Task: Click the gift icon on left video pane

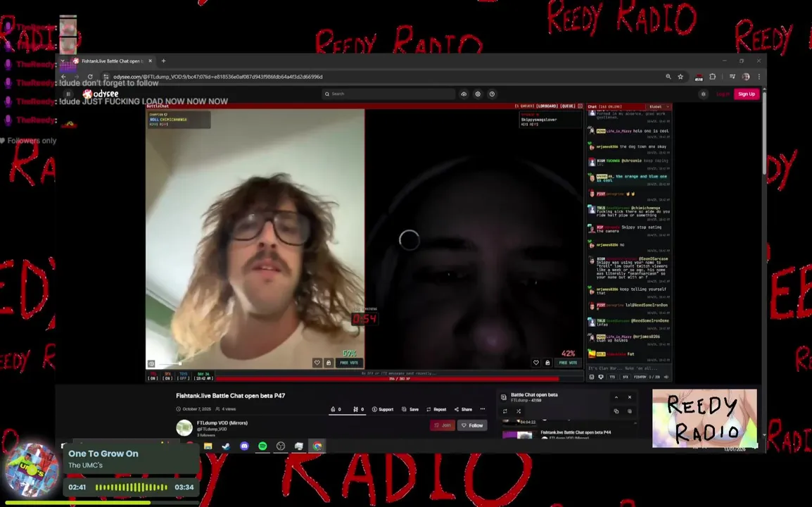Action: click(x=329, y=363)
